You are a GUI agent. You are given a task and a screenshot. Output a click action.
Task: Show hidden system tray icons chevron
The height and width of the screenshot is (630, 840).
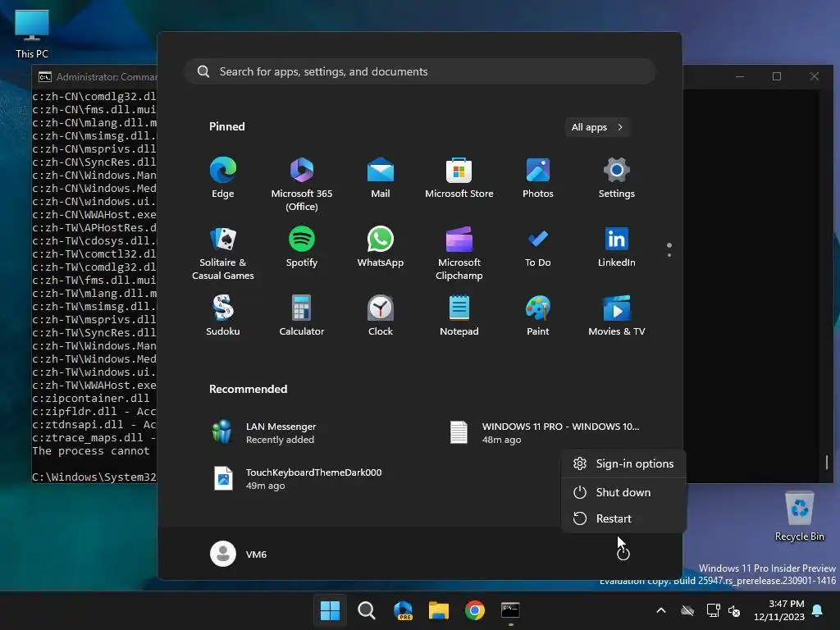pyautogui.click(x=661, y=610)
